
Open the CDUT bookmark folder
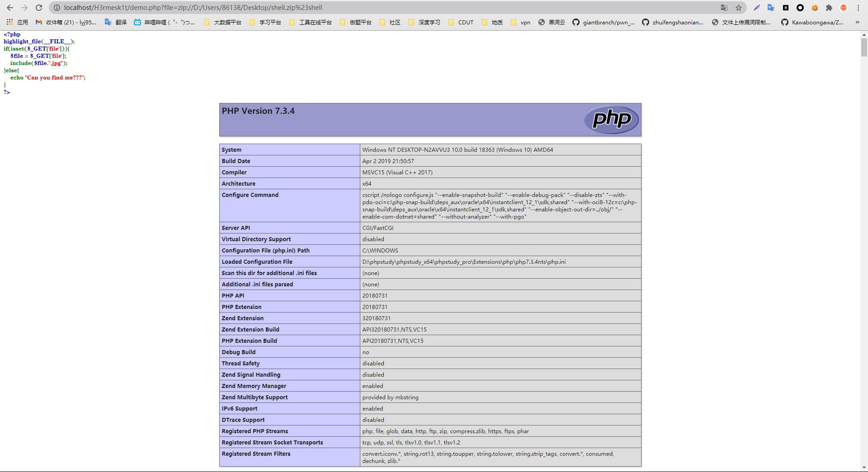tap(461, 22)
